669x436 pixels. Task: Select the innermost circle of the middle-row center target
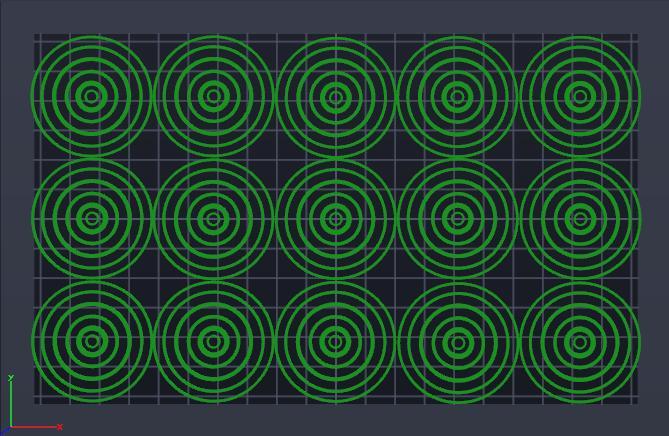click(335, 219)
